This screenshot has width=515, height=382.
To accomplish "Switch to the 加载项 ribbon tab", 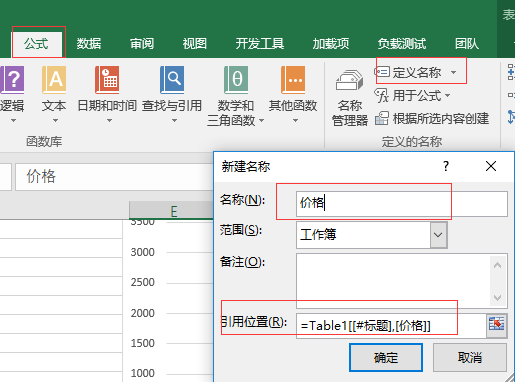I will [331, 44].
